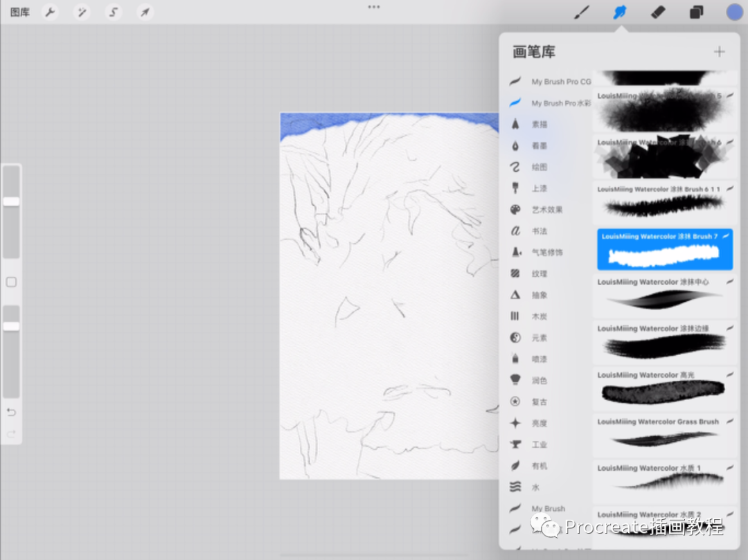Tap the Redo arrow in sidebar
The image size is (748, 560).
[12, 434]
